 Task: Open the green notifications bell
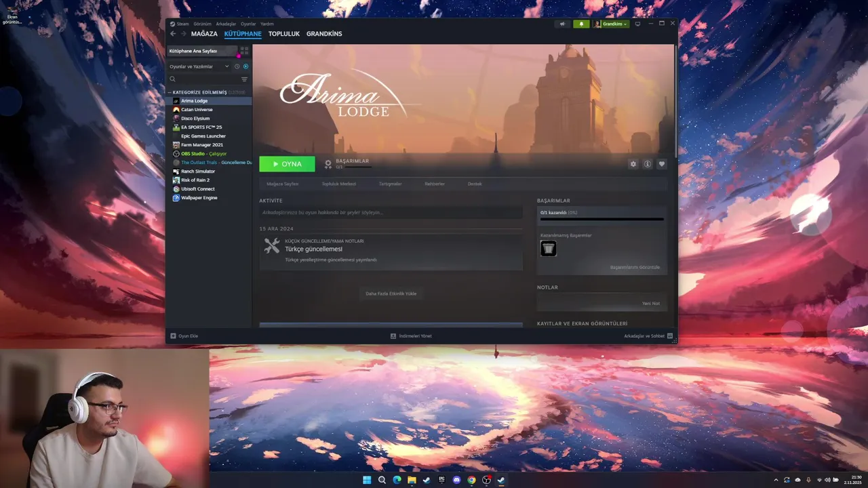coord(581,24)
